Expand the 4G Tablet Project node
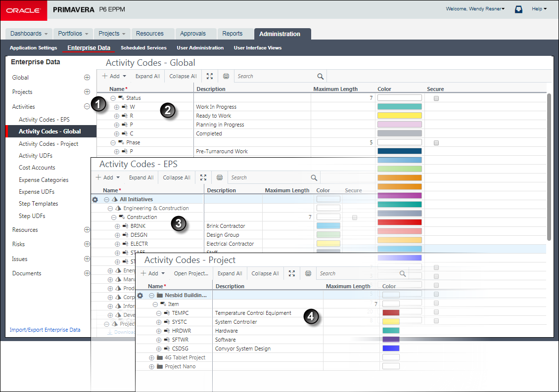Image resolution: width=559 pixels, height=392 pixels. pos(151,357)
